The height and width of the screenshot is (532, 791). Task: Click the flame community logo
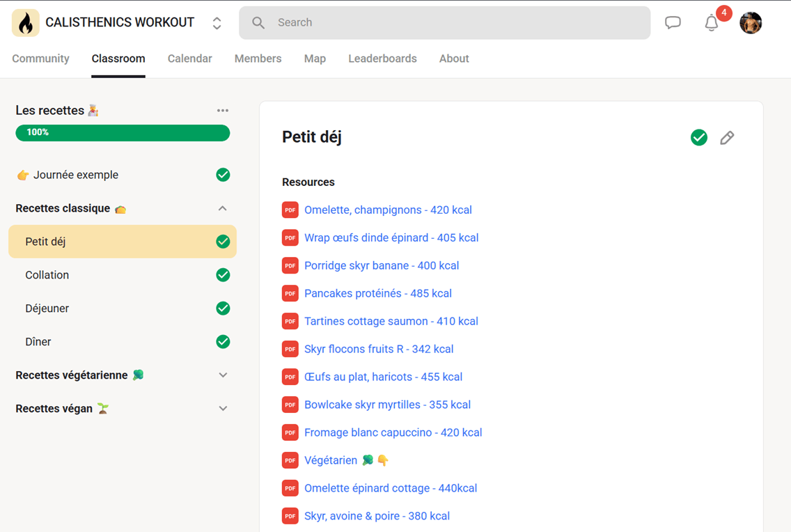click(x=26, y=23)
